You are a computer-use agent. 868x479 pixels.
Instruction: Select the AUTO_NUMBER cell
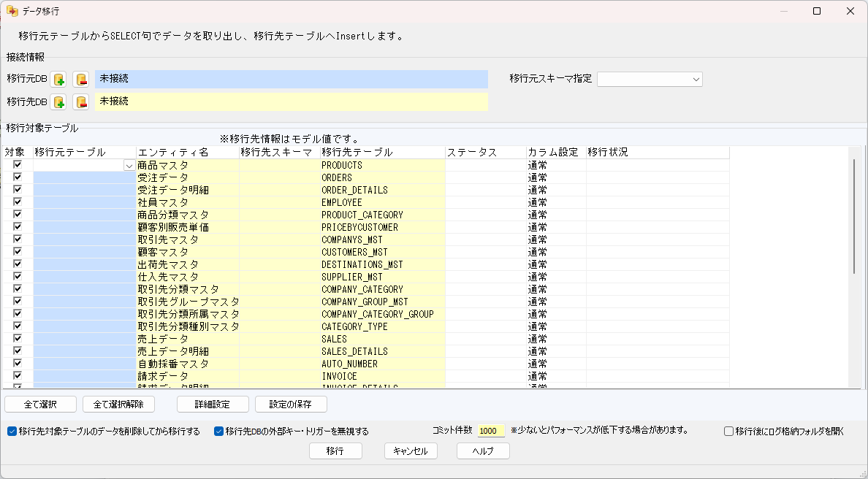pos(383,364)
